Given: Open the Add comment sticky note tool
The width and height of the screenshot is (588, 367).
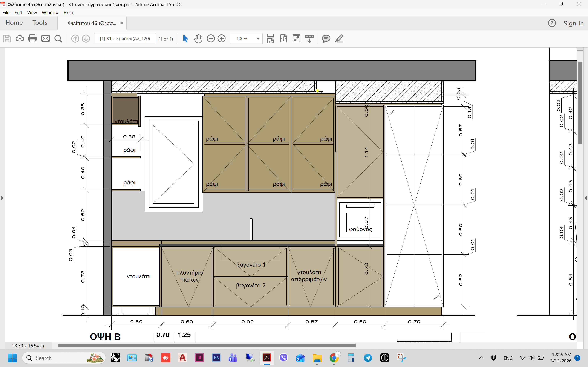Looking at the screenshot, I should [x=326, y=39].
